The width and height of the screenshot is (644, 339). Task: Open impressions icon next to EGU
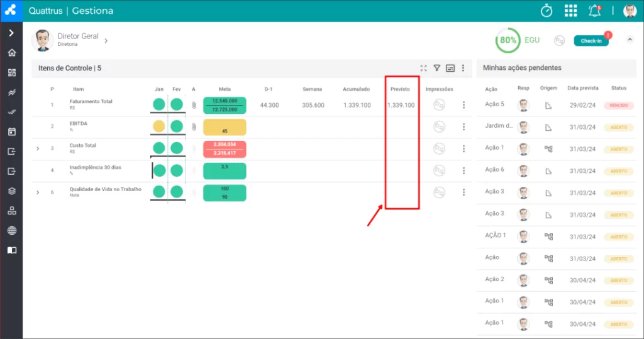click(x=559, y=40)
